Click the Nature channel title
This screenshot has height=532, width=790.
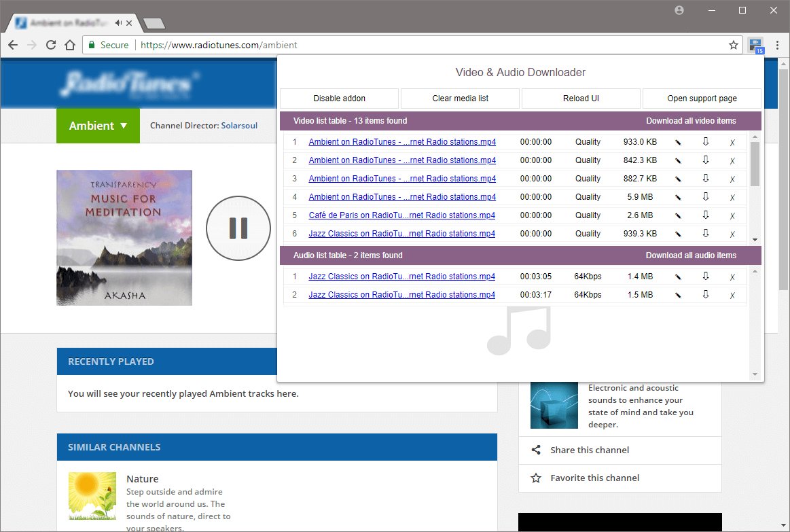click(142, 478)
